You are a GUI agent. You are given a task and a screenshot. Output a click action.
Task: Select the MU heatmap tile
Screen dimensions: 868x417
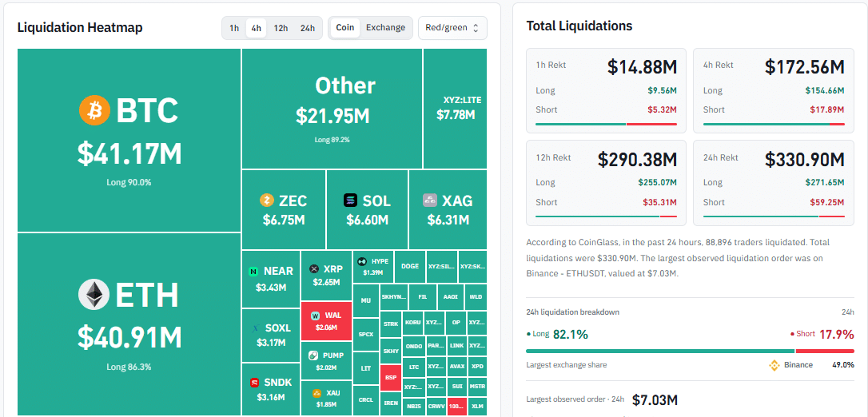[365, 301]
